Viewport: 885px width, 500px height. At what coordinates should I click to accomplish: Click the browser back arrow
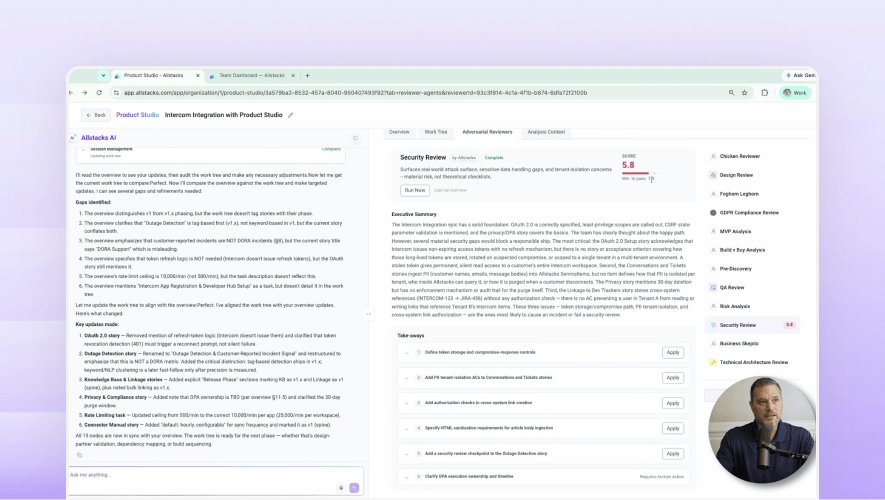71,93
